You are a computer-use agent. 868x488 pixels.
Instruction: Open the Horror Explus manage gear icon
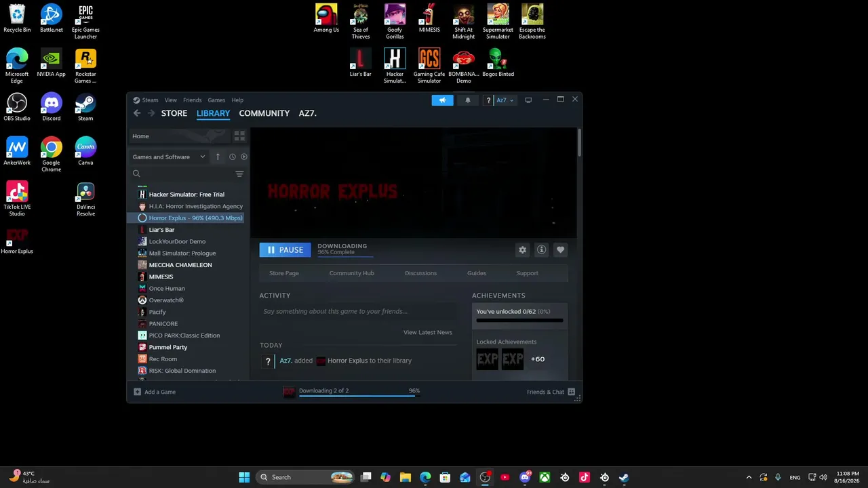click(x=522, y=250)
